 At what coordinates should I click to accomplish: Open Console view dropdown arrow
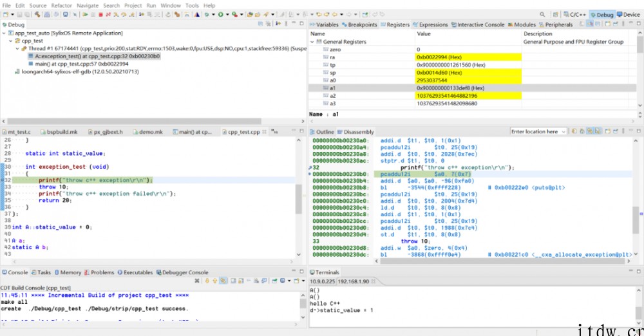click(x=303, y=281)
